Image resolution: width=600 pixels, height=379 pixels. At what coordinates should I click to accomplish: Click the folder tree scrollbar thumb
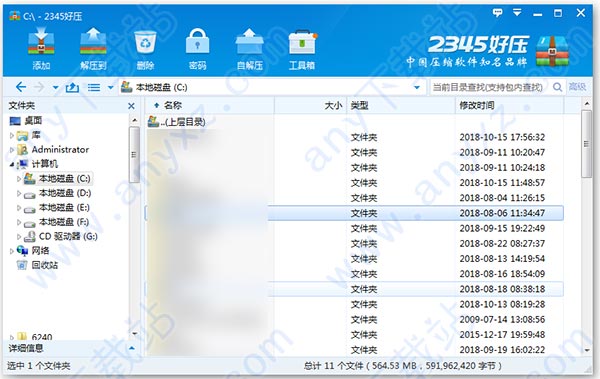pyautogui.click(x=134, y=155)
